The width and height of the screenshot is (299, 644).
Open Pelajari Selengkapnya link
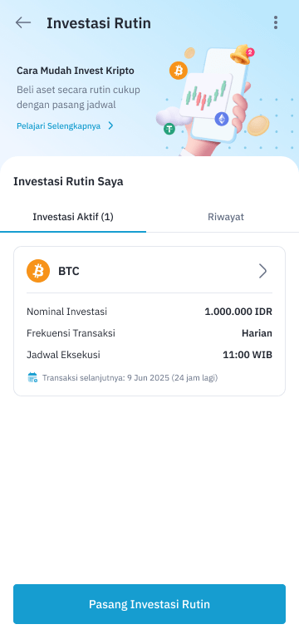59,126
